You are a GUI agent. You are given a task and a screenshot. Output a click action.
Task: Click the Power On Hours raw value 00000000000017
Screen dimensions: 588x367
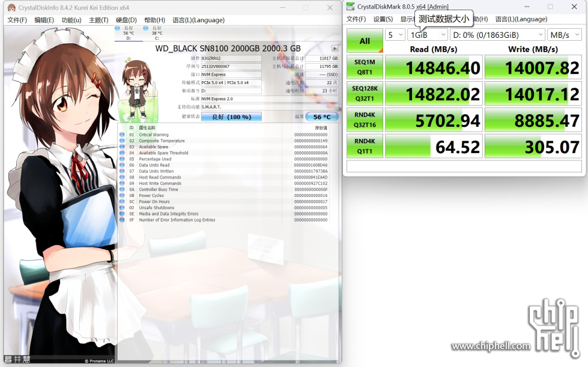[311, 202]
